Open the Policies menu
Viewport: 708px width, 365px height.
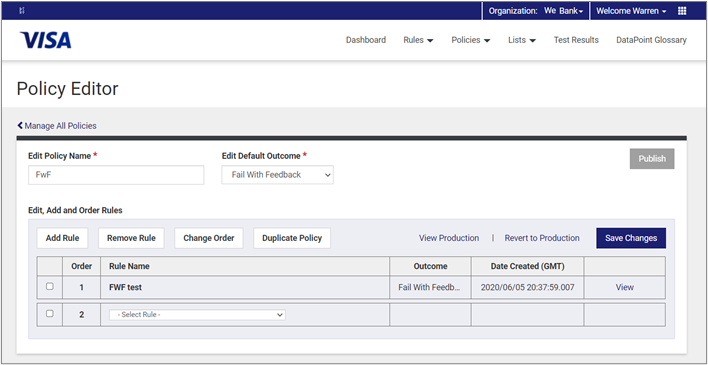[x=470, y=40]
